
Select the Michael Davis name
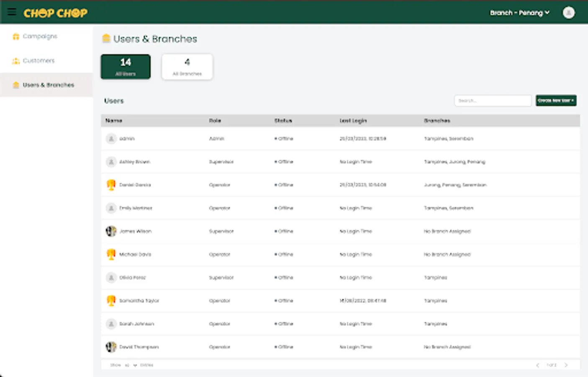pos(135,254)
